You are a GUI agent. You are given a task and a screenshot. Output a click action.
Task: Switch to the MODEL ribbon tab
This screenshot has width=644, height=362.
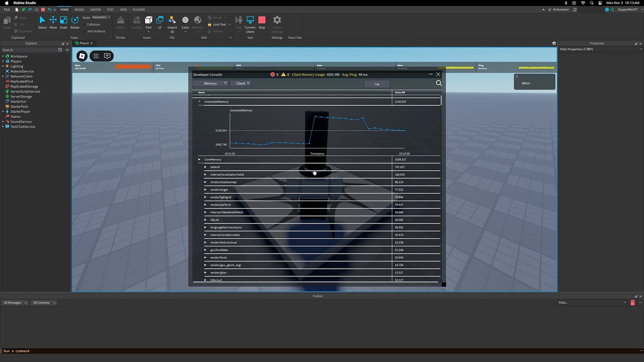pyautogui.click(x=79, y=9)
